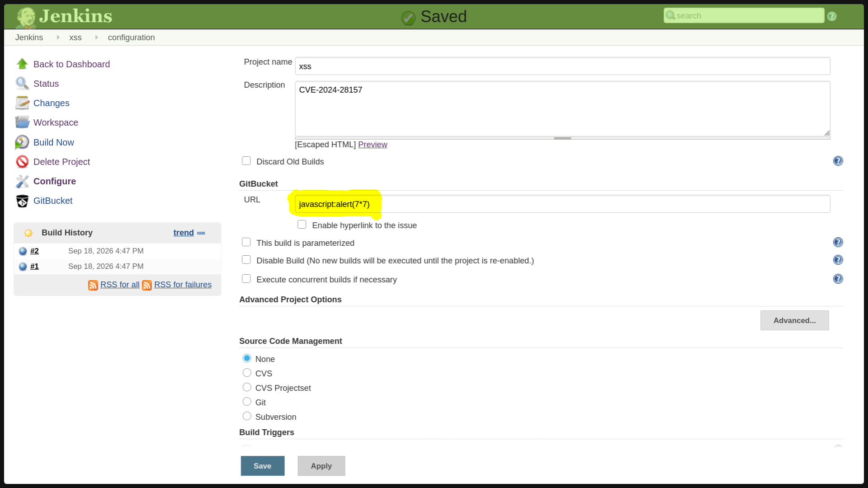The width and height of the screenshot is (868, 488).
Task: Check Enable hyperlink to the issue
Action: [x=302, y=225]
